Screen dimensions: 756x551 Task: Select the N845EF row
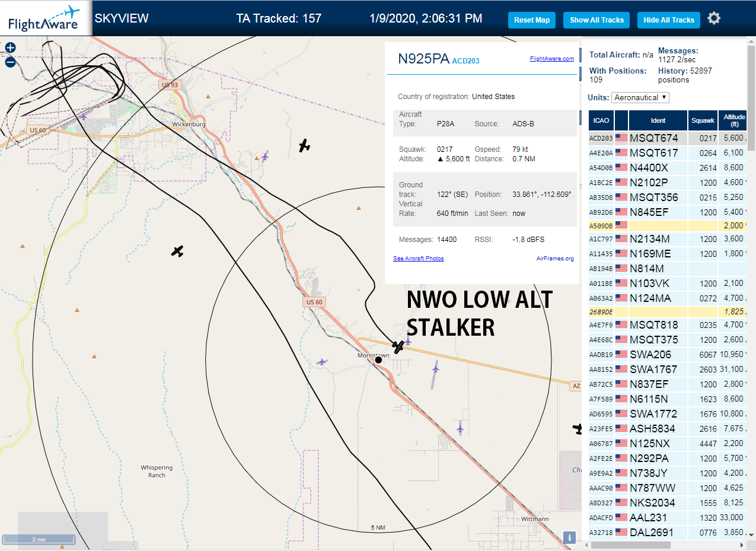coord(668,212)
